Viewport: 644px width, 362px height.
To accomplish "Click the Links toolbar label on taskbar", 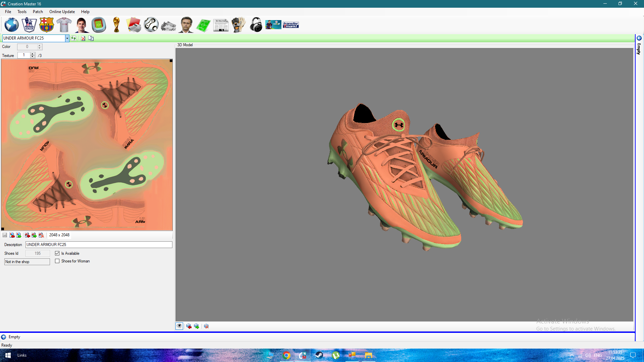I will 22,355.
